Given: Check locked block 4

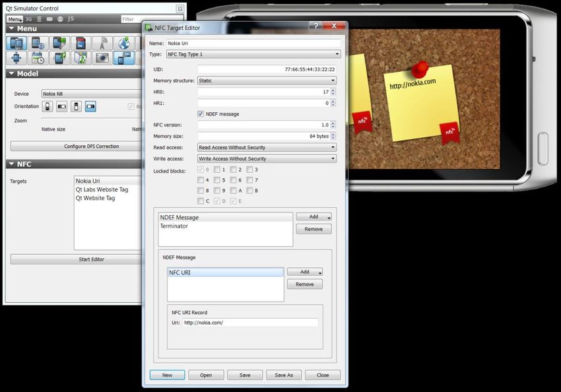Looking at the screenshot, I should 201,180.
